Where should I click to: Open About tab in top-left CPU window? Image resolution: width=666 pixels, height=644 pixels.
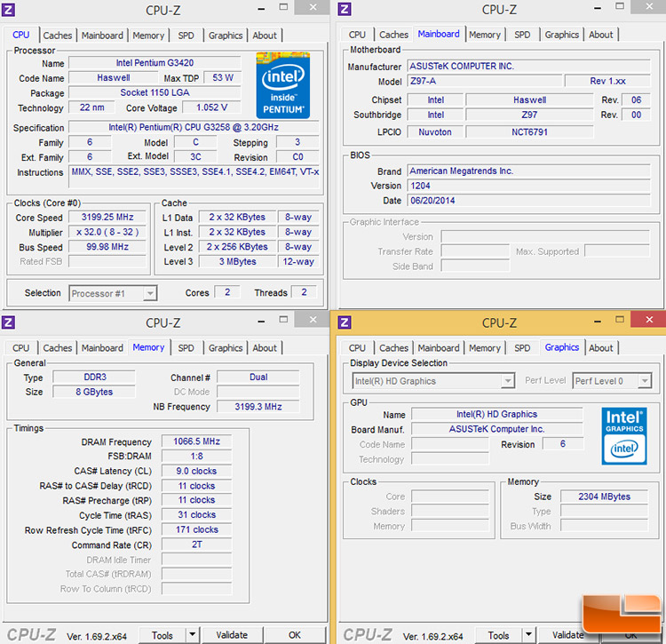coord(265,36)
